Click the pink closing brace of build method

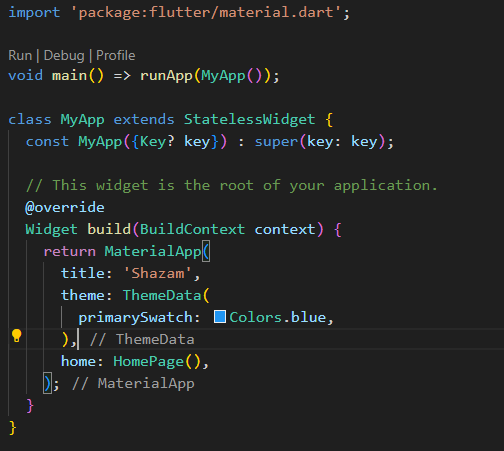30,406
